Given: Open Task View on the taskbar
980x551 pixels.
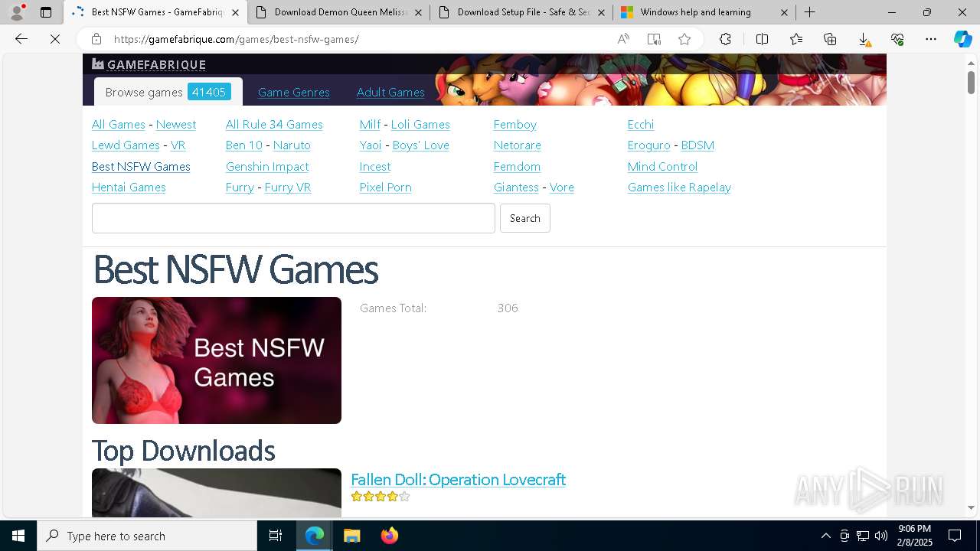Looking at the screenshot, I should (276, 536).
